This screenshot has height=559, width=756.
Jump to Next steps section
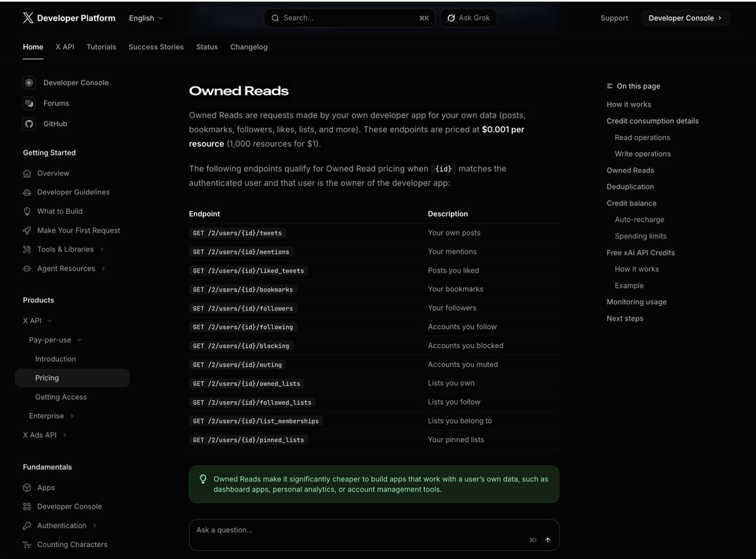pos(625,319)
